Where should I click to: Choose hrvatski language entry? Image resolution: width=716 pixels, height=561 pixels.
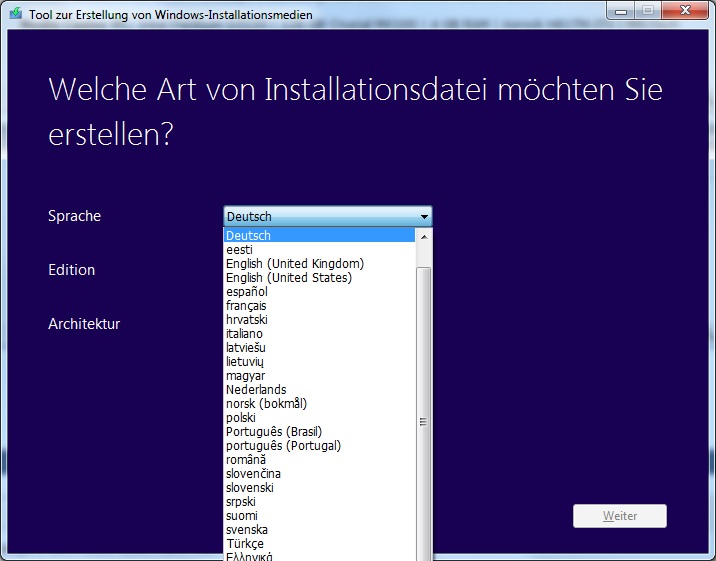click(320, 320)
